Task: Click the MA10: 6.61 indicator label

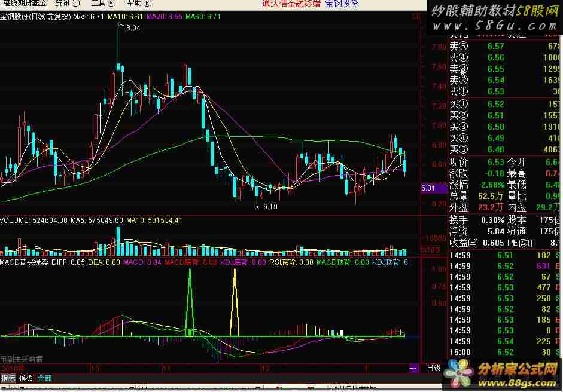Action: pyautogui.click(x=125, y=17)
